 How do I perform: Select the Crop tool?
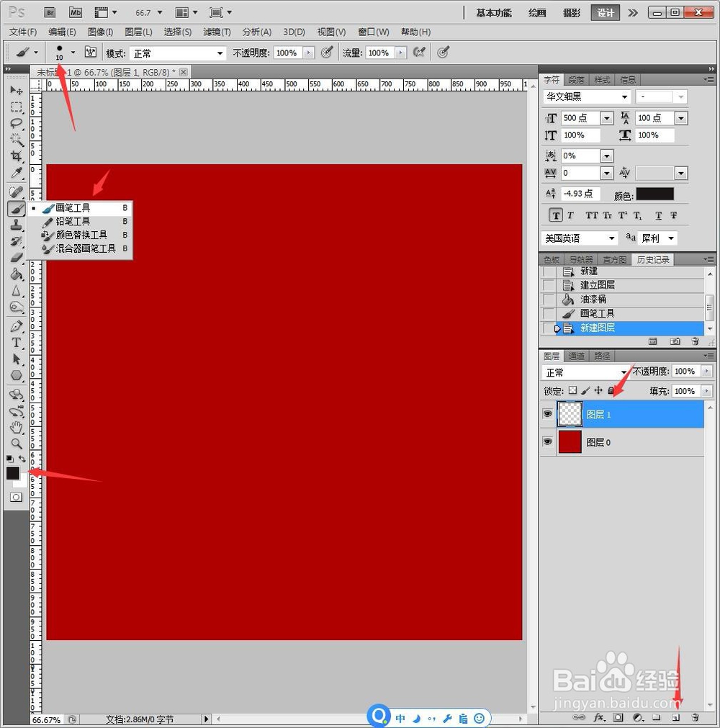click(17, 156)
